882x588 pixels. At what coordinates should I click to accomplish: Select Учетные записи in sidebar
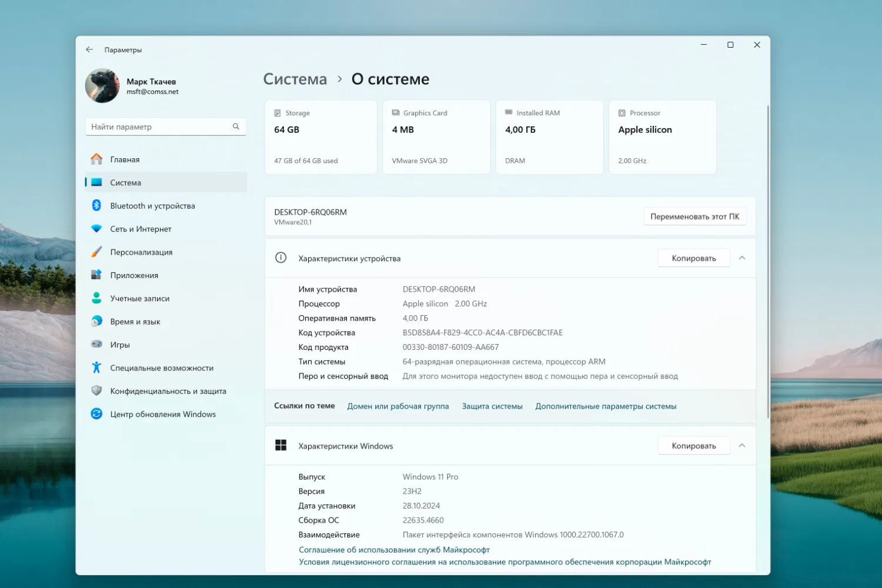coord(166,298)
